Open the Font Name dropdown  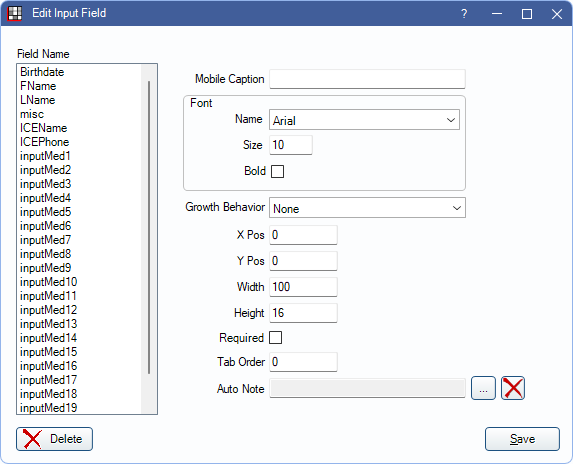click(364, 120)
